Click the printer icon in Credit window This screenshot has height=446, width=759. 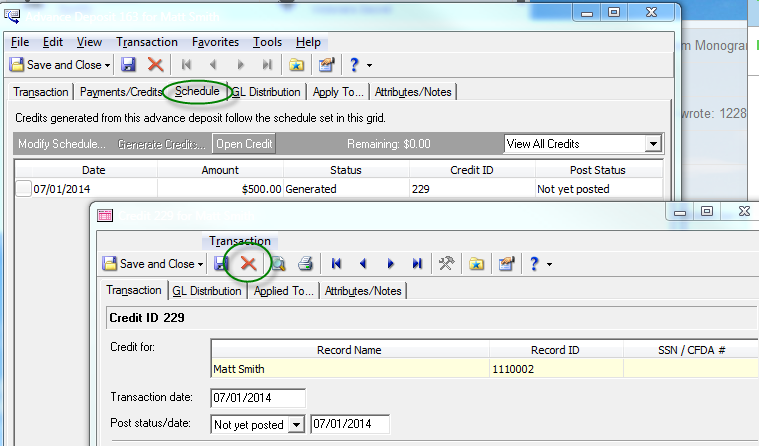305,263
